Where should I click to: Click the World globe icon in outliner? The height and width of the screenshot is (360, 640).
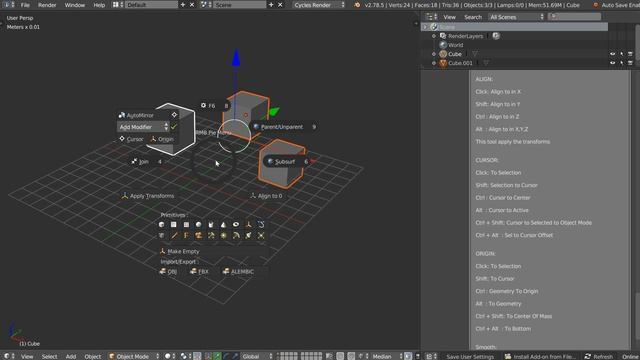[x=443, y=45]
